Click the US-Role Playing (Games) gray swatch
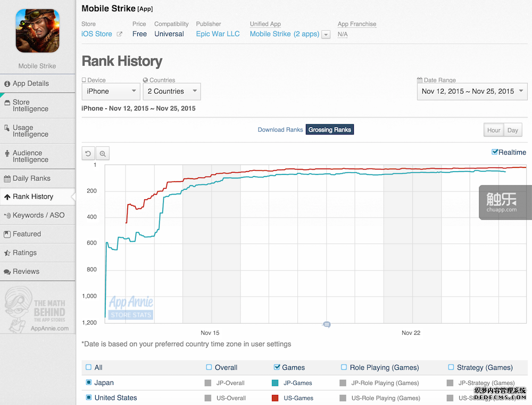Viewport: 532px width, 405px height. tap(343, 398)
